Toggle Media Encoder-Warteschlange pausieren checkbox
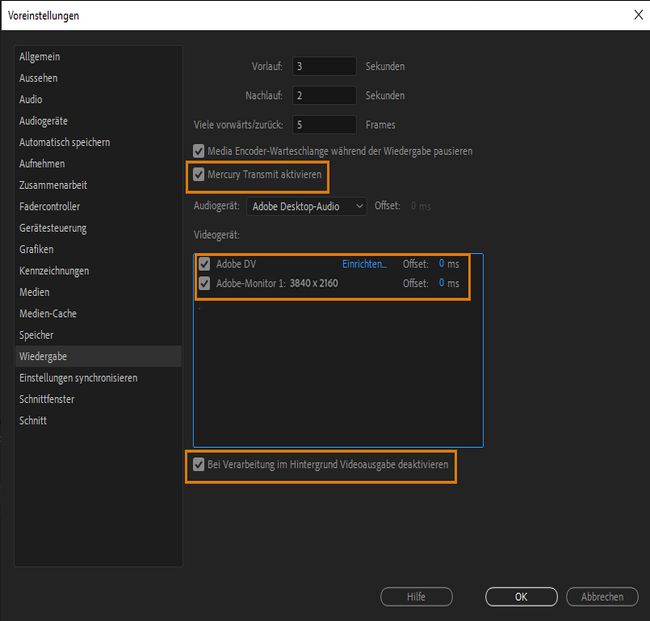 click(199, 151)
